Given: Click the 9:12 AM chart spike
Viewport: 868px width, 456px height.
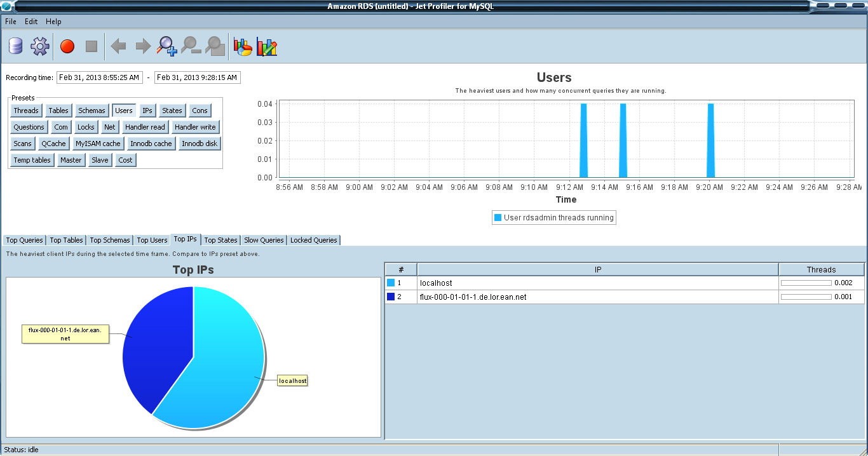Looking at the screenshot, I should click(x=583, y=140).
